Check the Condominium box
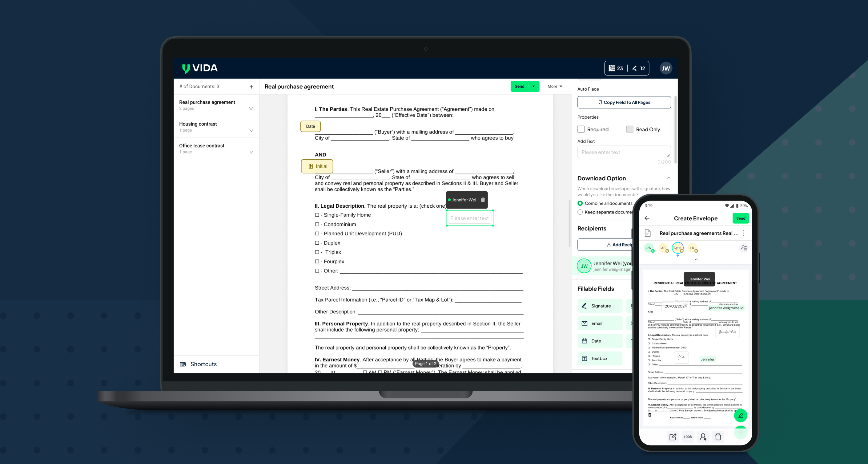Screen dimensions: 868x464 (317, 224)
